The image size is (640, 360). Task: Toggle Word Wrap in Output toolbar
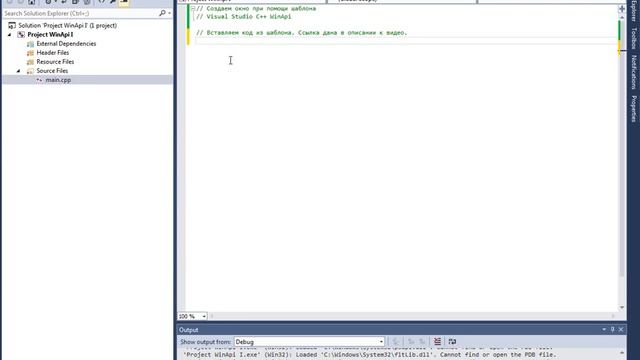point(452,342)
